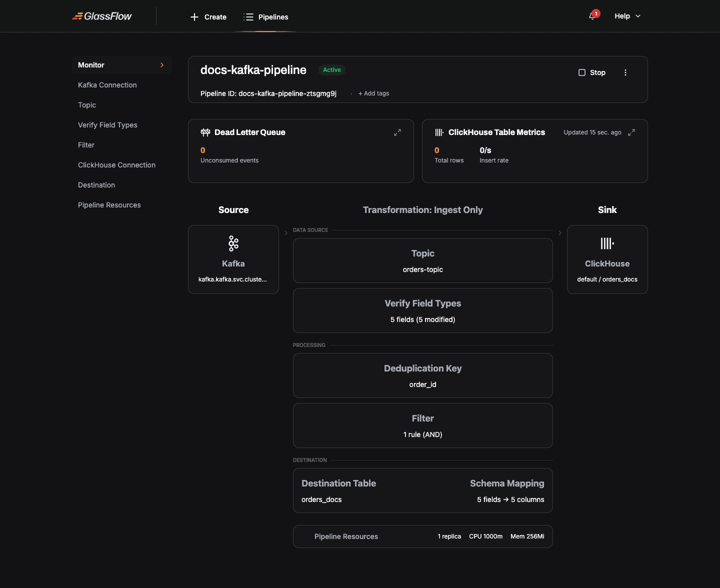Click the Sink heading
The width and height of the screenshot is (720, 588).
coord(607,210)
